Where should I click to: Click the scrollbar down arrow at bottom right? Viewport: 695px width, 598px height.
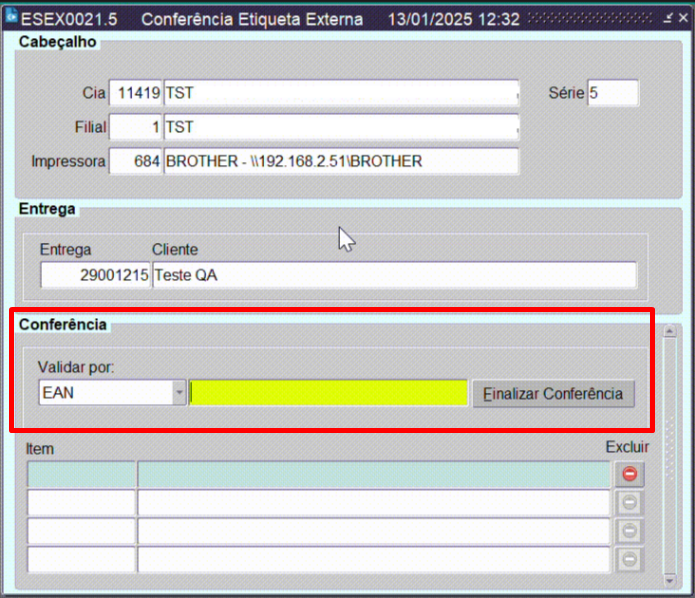click(670, 580)
